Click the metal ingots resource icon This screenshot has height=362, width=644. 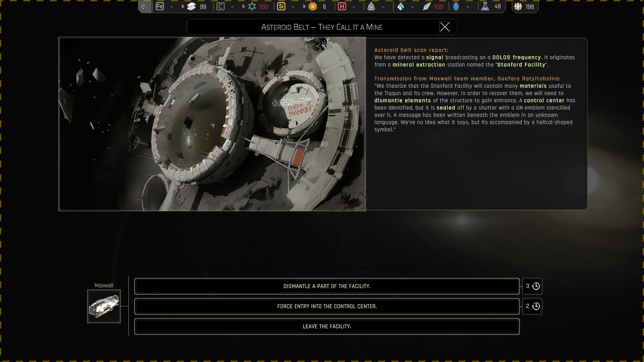pyautogui.click(x=191, y=6)
